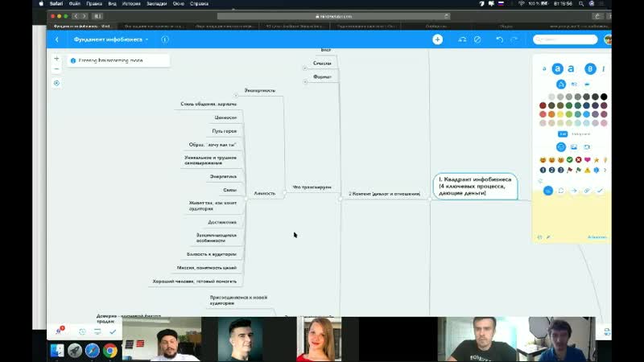Choose the medium text size
Image resolution: width=644 pixels, height=362 pixels.
click(557, 69)
